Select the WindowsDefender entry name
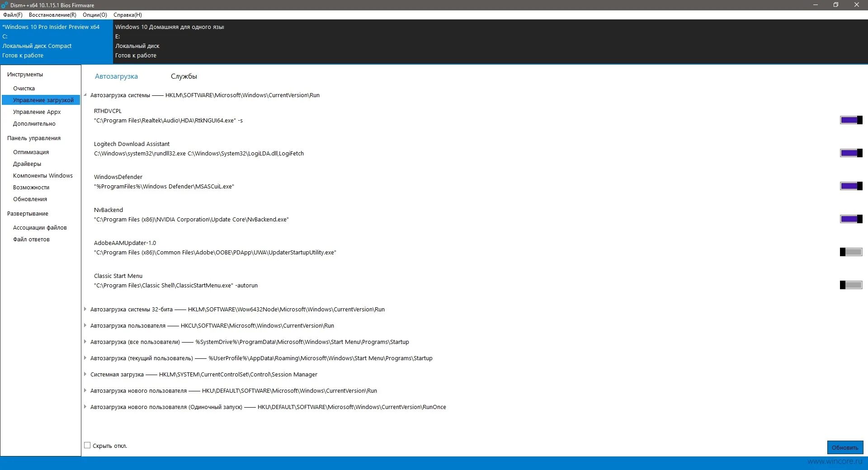This screenshot has height=470, width=868. [x=118, y=177]
